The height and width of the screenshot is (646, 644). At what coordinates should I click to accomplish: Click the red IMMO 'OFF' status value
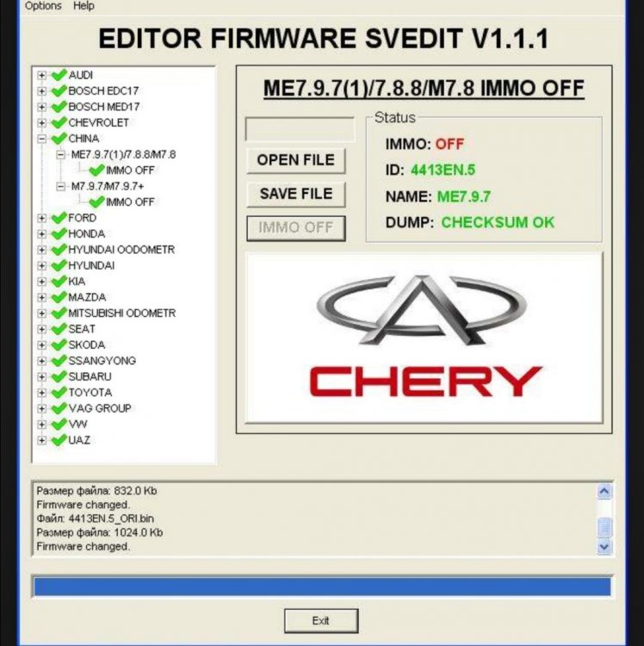tap(449, 144)
